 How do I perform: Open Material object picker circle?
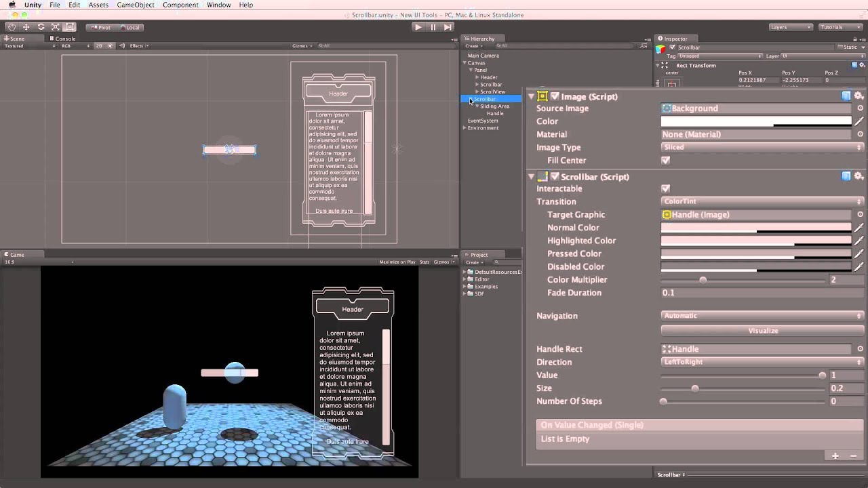pyautogui.click(x=861, y=134)
